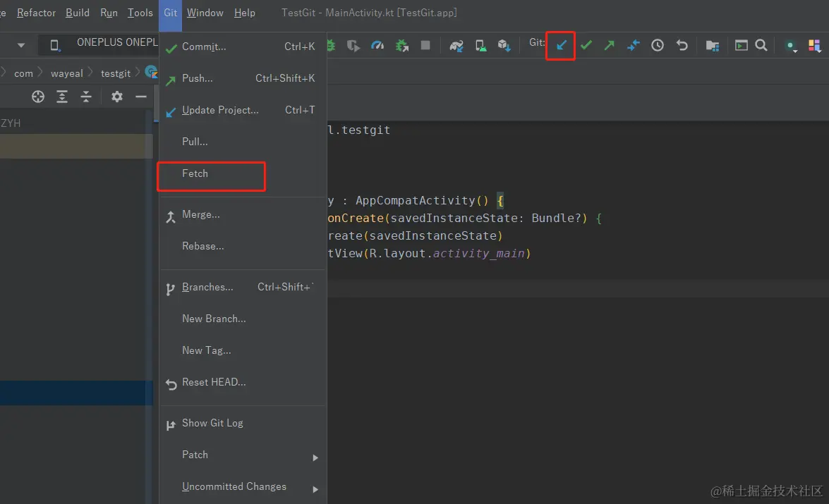Select Reset HEAD... in Git menu
829x504 pixels.
243,383
